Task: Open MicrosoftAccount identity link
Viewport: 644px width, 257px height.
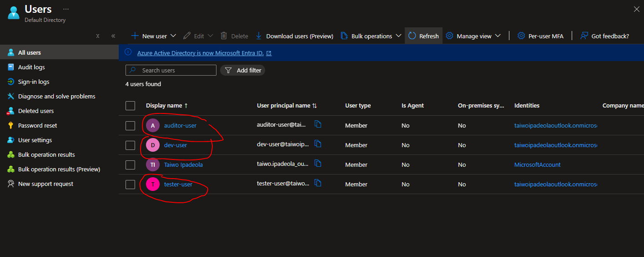Action: (538, 164)
